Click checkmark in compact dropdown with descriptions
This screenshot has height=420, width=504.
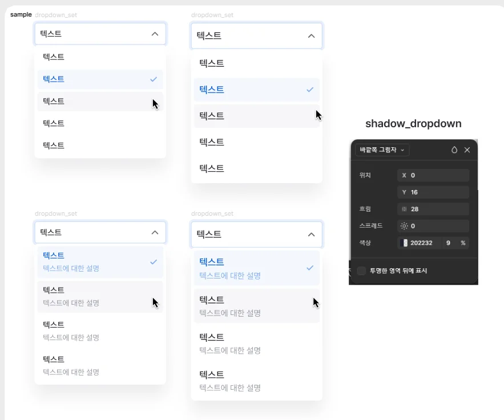[154, 262]
